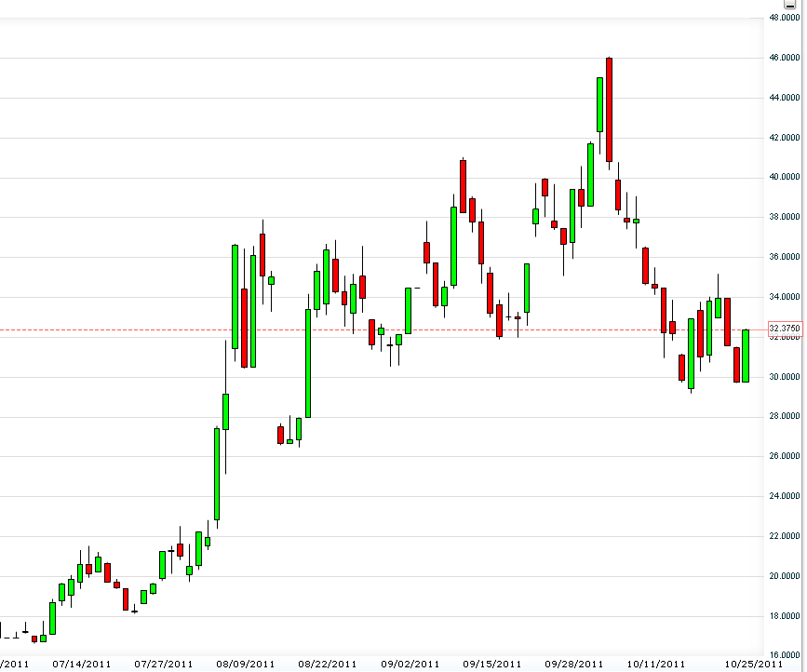Click the 30.0000 price axis label
The width and height of the screenshot is (807, 672).
pyautogui.click(x=785, y=377)
